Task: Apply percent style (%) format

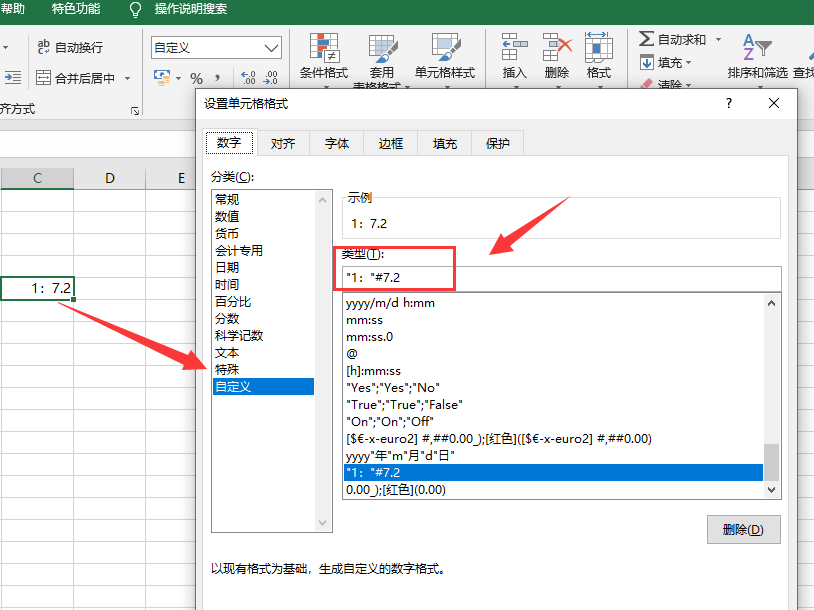Action: [x=196, y=78]
